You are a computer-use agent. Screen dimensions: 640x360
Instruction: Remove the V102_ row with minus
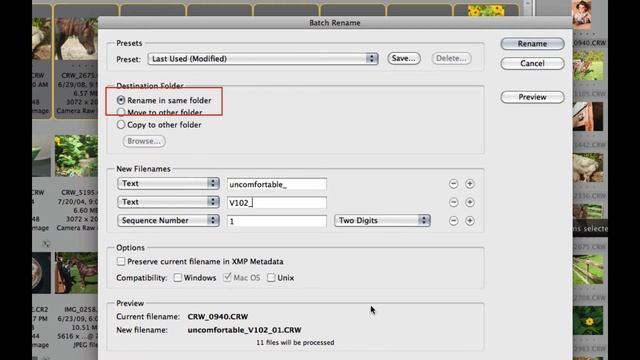click(453, 202)
